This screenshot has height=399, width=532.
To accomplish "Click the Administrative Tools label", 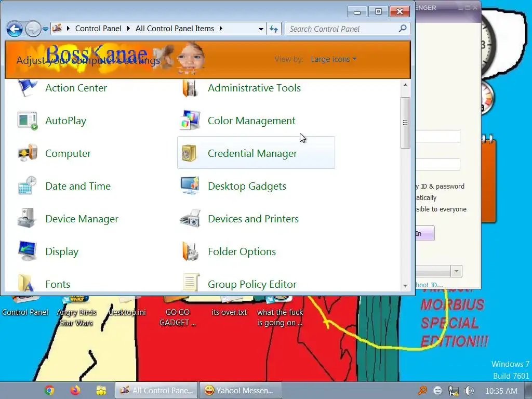I will [x=254, y=88].
